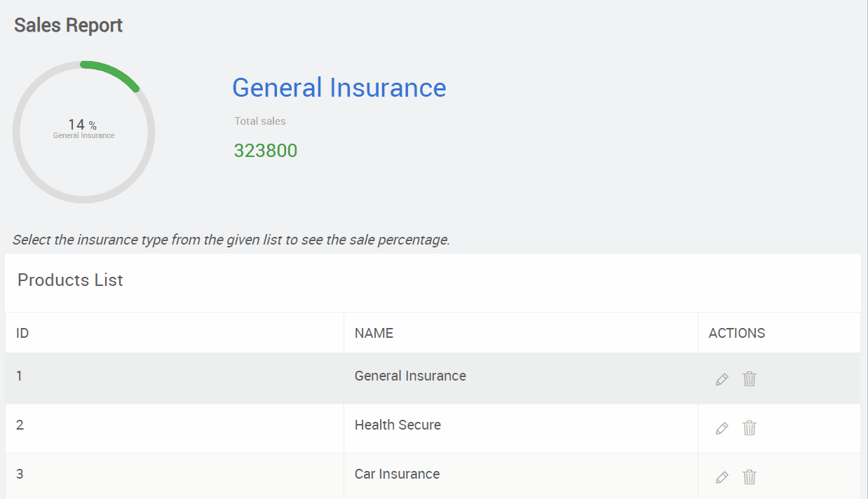Delete the General Insurance product

pos(750,379)
